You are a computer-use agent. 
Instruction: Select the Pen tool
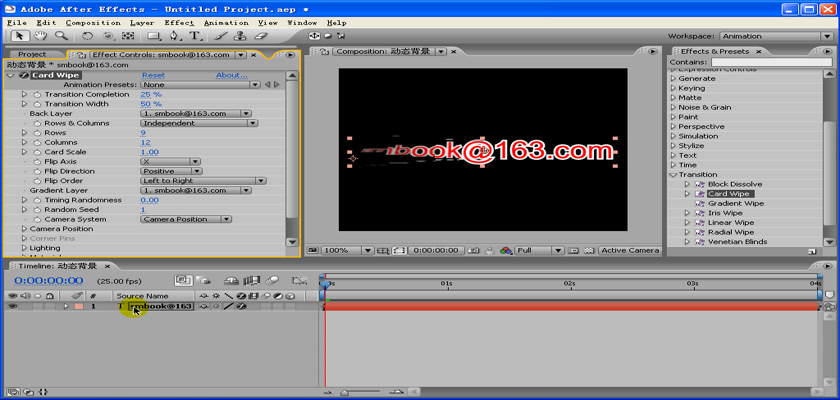175,36
